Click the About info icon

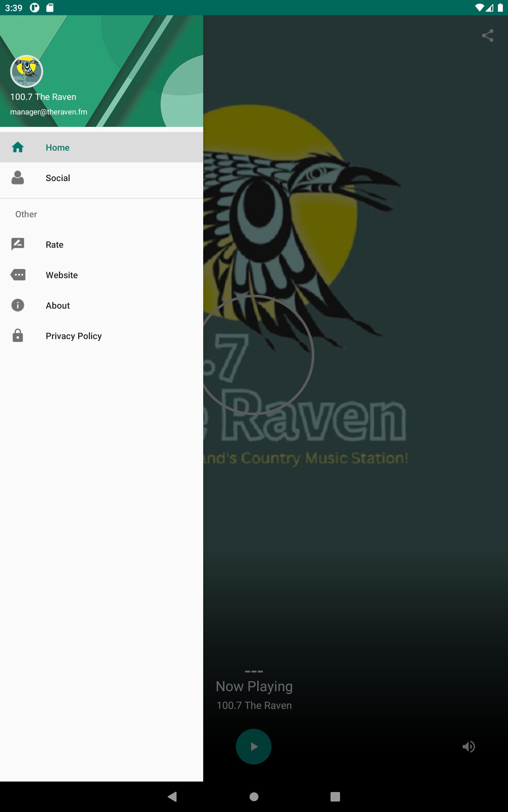tap(18, 305)
